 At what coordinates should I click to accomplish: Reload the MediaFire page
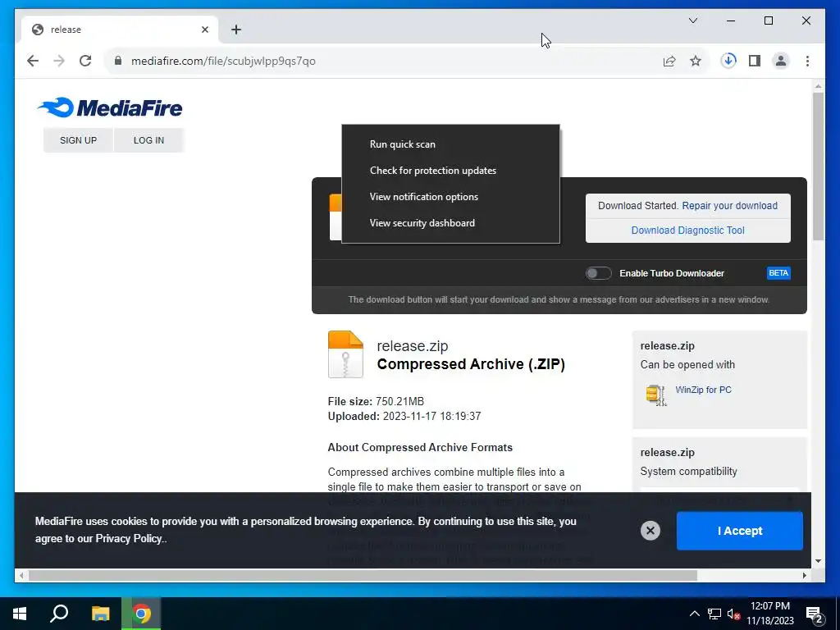[x=85, y=61]
